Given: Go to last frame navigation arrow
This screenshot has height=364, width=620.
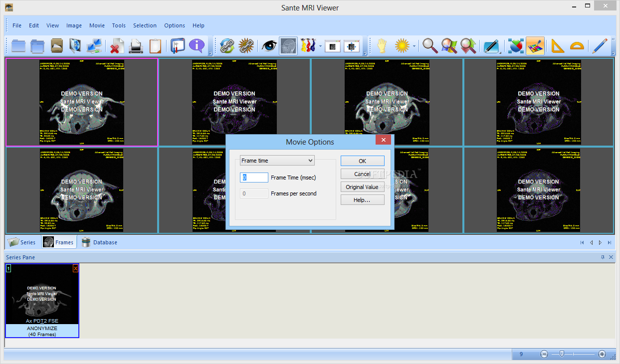Looking at the screenshot, I should (x=609, y=243).
